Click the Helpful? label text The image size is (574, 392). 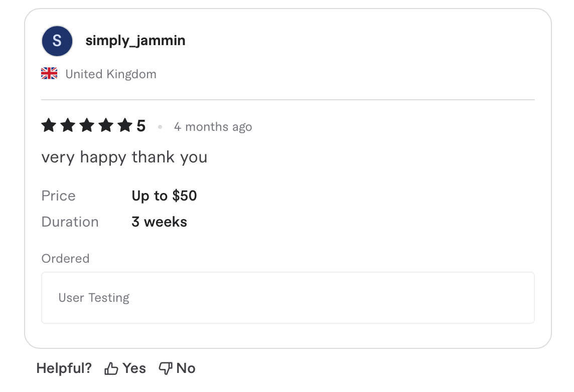[x=64, y=367]
